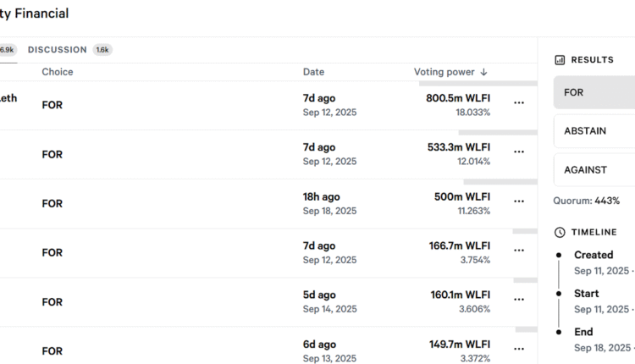
Task: Sort votes by Voting power column
Action: coord(450,72)
